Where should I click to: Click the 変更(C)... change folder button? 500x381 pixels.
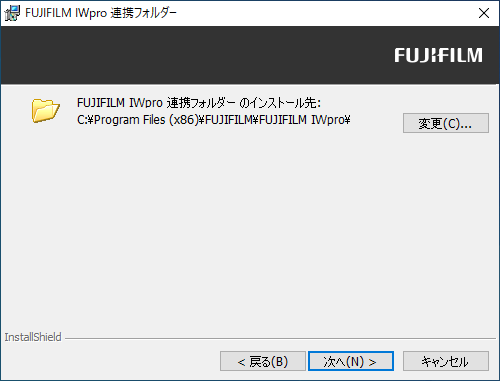point(446,123)
